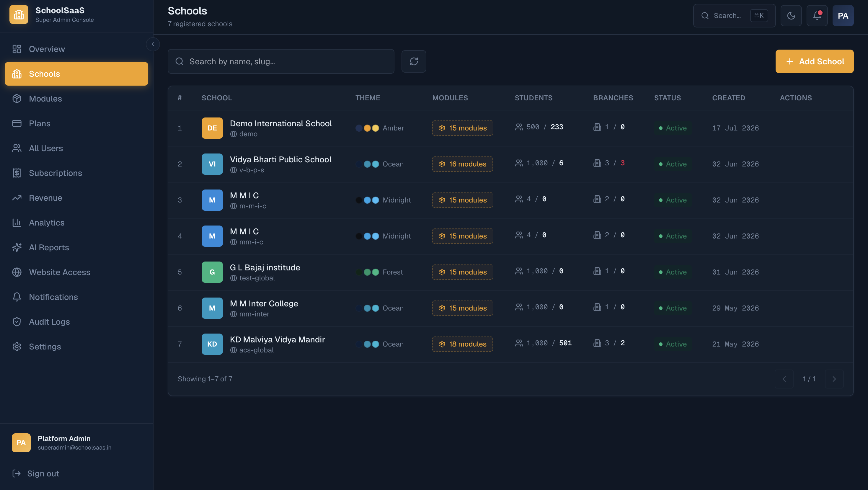Click the Website Access globe icon
This screenshot has width=868, height=490.
[x=17, y=272]
